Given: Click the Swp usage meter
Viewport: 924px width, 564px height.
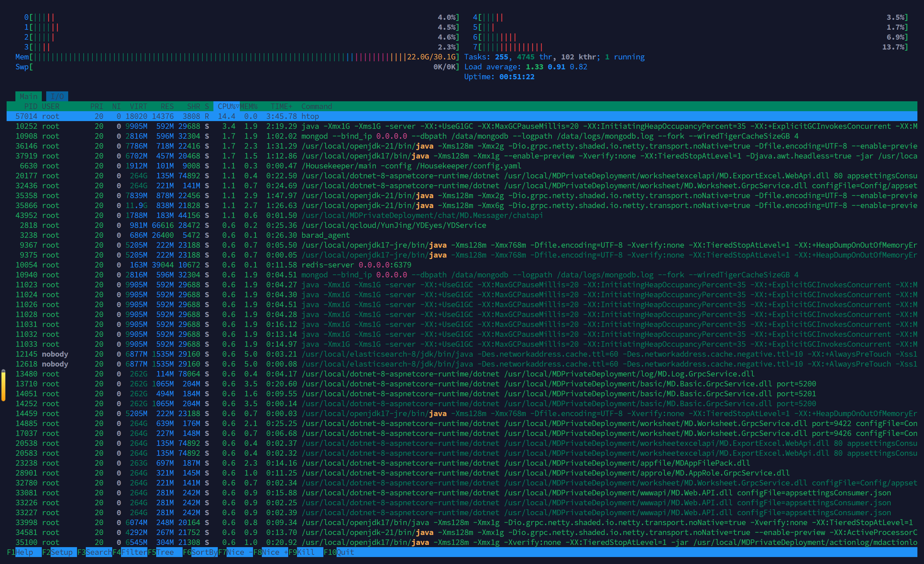Looking at the screenshot, I should [x=237, y=67].
